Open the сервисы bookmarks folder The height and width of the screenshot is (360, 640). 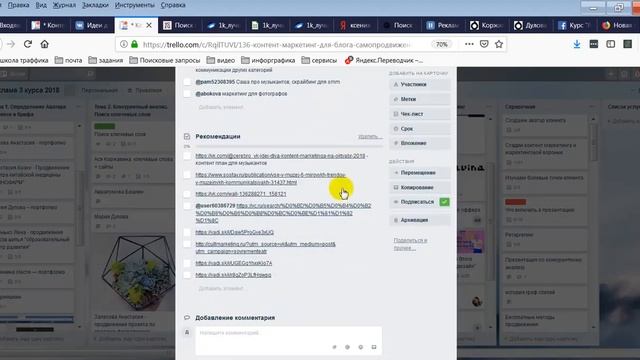click(x=319, y=60)
